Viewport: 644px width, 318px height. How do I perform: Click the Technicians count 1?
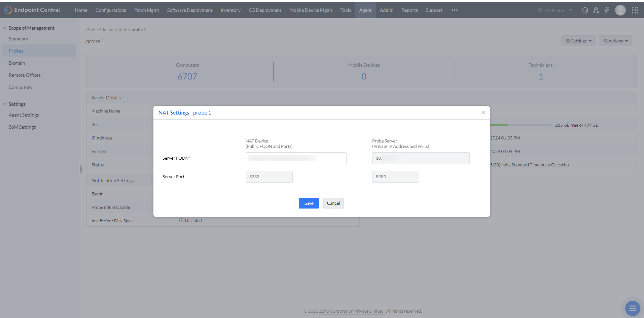pos(541,76)
